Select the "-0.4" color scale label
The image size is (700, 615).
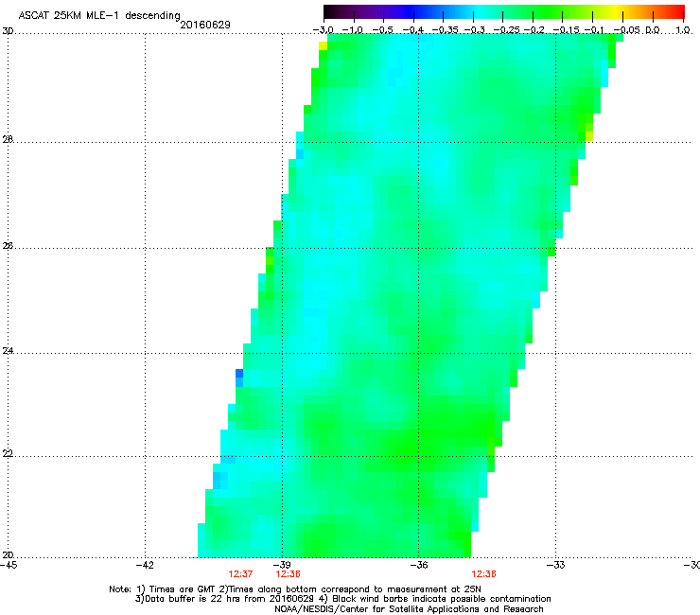pyautogui.click(x=413, y=30)
